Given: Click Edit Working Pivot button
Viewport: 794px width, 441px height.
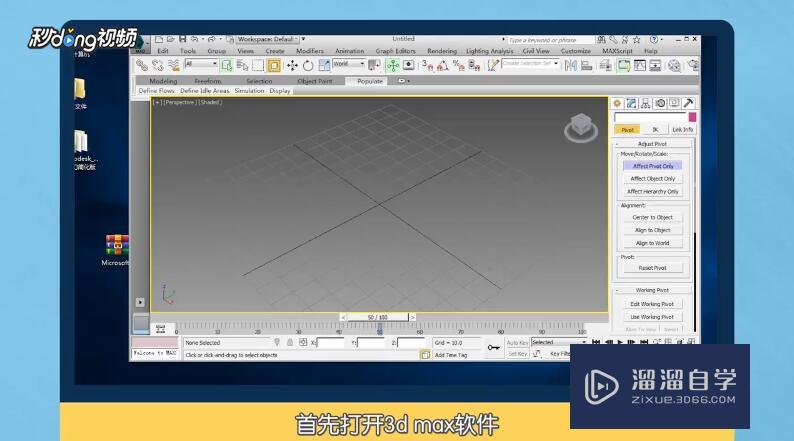Looking at the screenshot, I should coord(652,304).
